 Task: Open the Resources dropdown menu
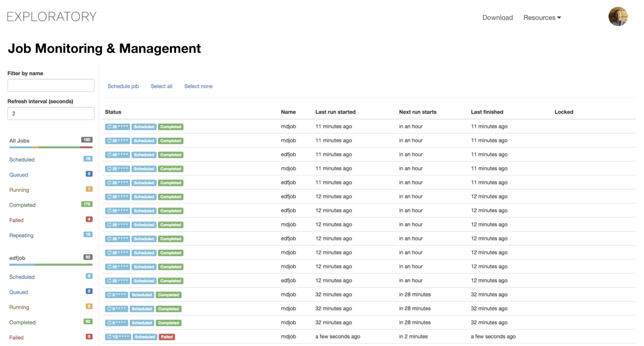542,17
